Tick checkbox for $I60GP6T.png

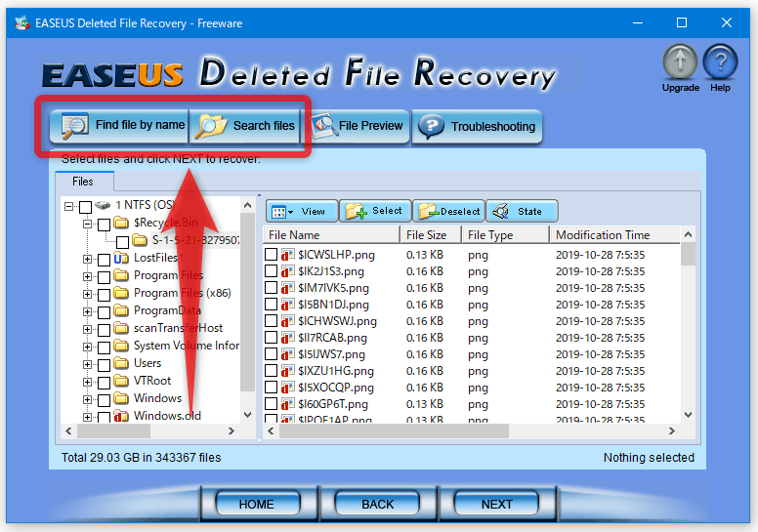point(272,403)
